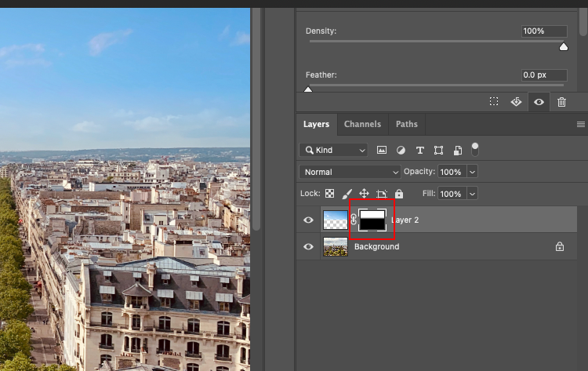588x371 pixels.
Task: Filter layers by smart object icon
Action: point(457,150)
